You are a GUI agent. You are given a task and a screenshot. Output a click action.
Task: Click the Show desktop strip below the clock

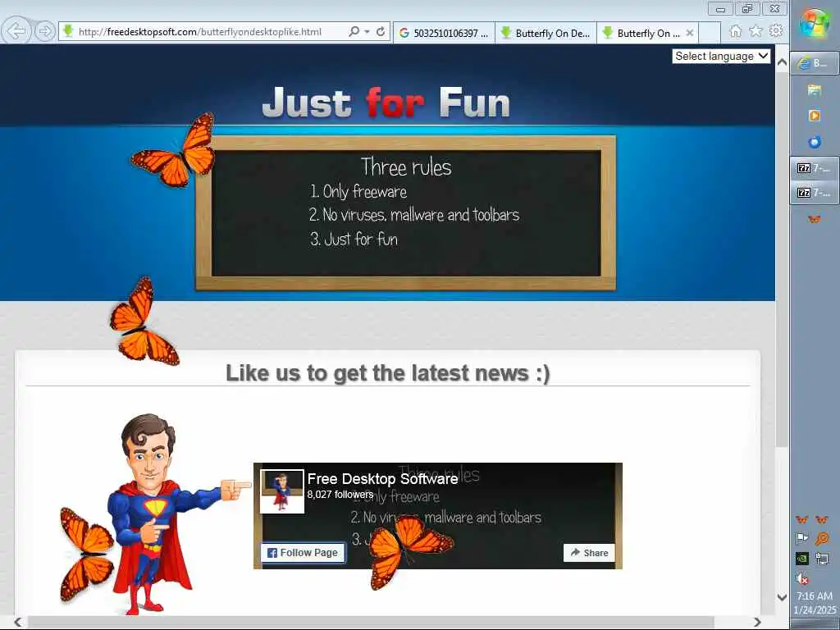[x=815, y=624]
